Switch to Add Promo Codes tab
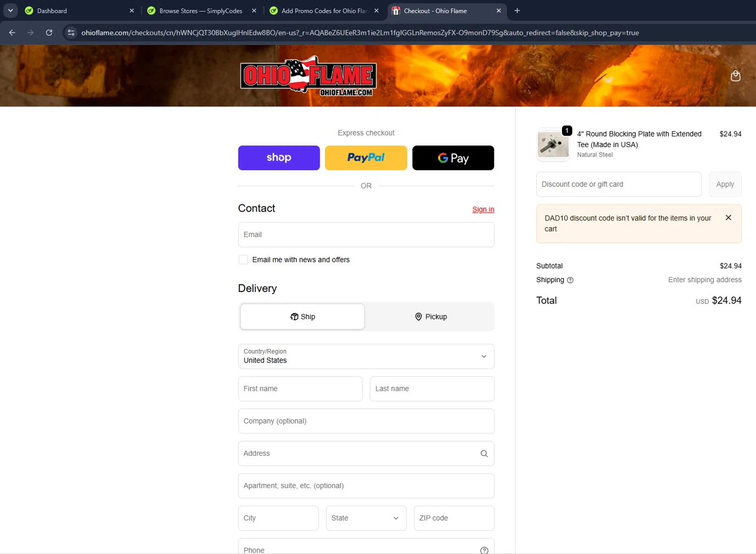 point(323,11)
